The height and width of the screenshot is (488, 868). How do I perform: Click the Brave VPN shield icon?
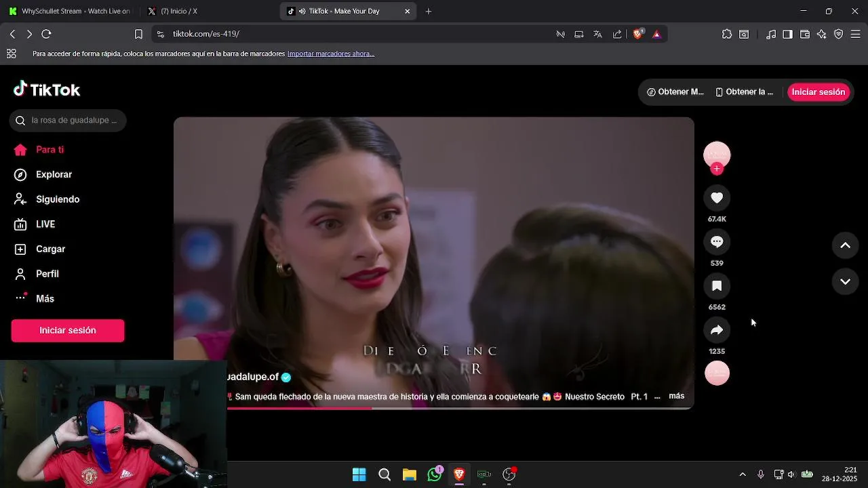click(x=839, y=34)
